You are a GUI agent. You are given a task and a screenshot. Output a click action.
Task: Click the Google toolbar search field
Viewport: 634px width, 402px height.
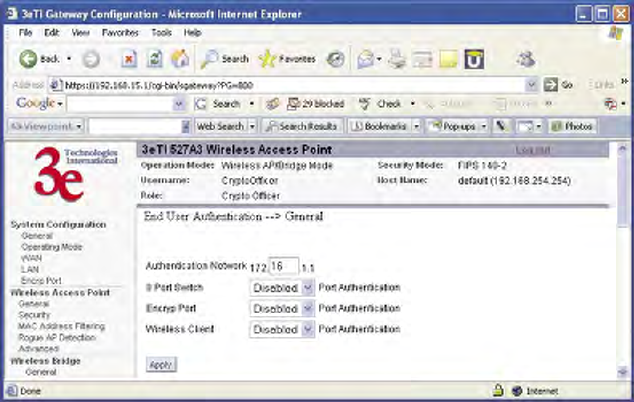[120, 104]
